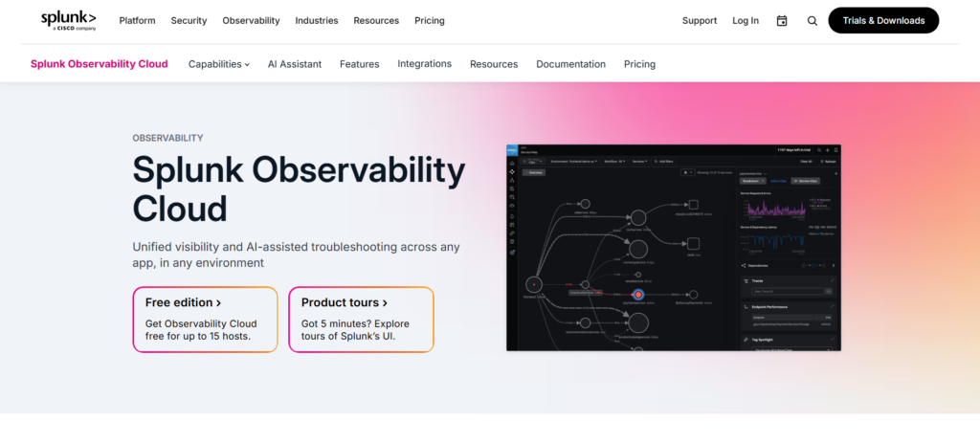The image size is (980, 443).
Task: Click the Free edition card
Action: (205, 320)
